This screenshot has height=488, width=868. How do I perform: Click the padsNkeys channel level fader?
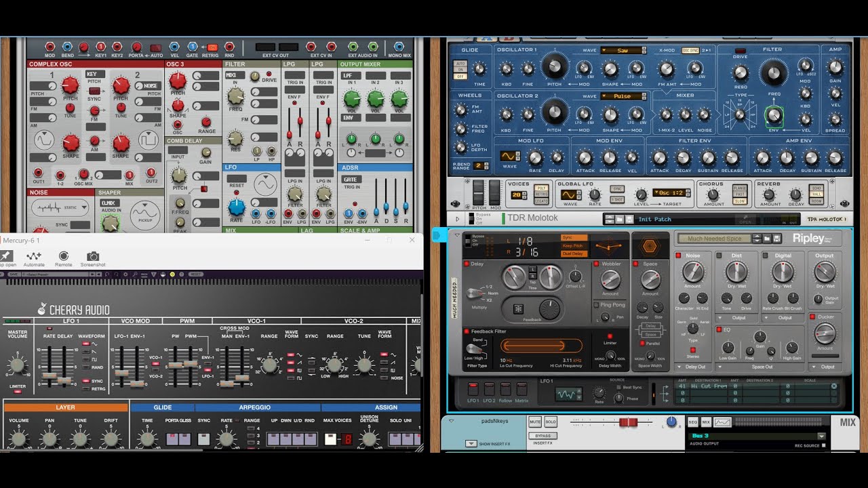628,422
